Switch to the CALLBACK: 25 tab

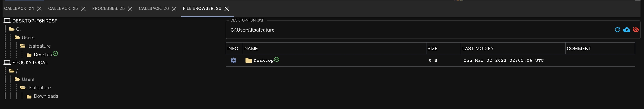63,8
